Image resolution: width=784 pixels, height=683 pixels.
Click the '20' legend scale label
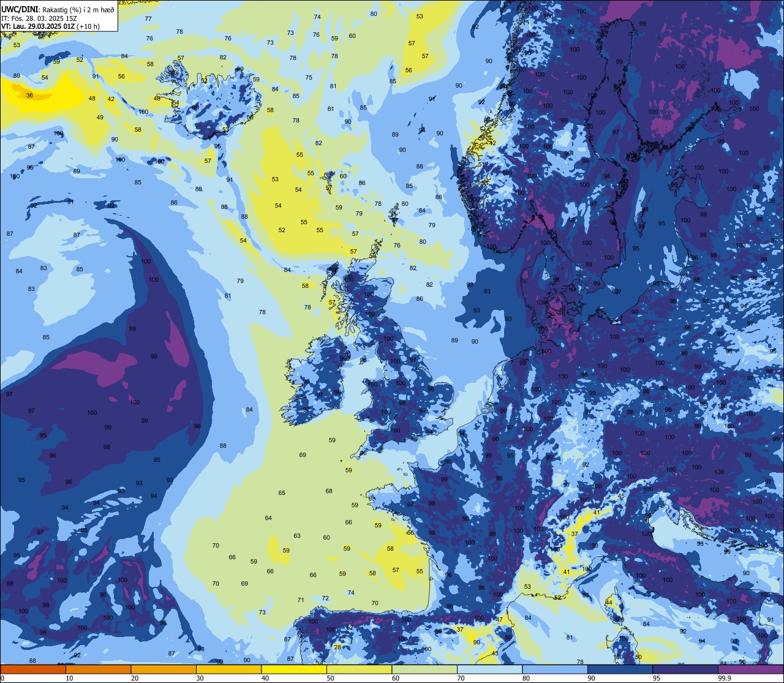[134, 678]
